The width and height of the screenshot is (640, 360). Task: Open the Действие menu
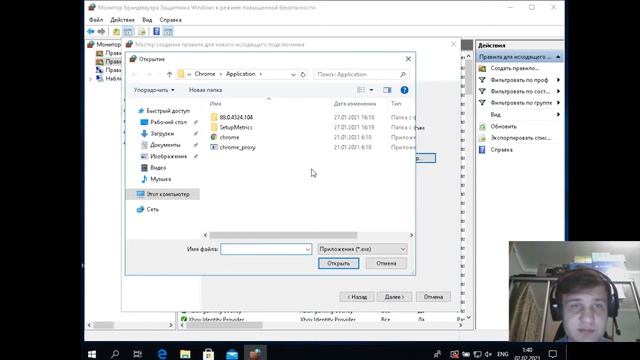pyautogui.click(x=122, y=20)
